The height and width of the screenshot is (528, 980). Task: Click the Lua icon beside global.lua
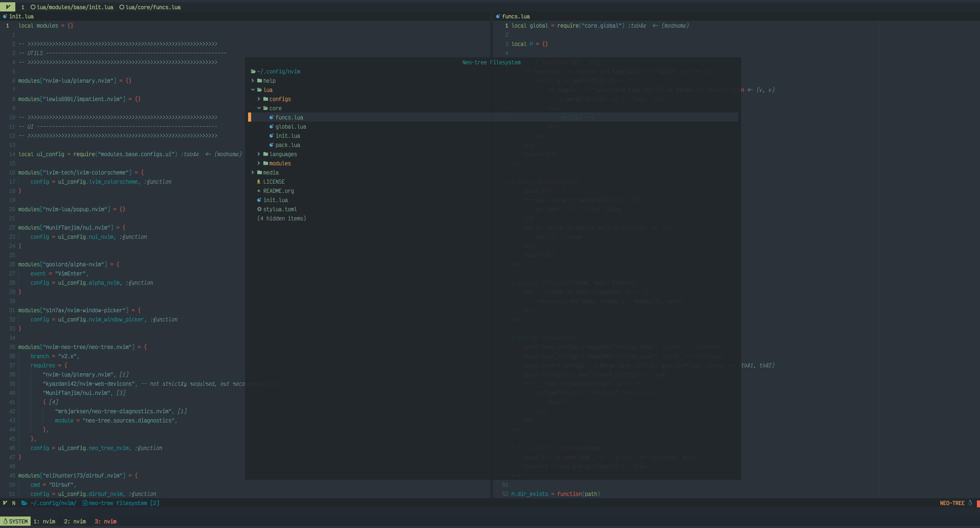point(271,127)
